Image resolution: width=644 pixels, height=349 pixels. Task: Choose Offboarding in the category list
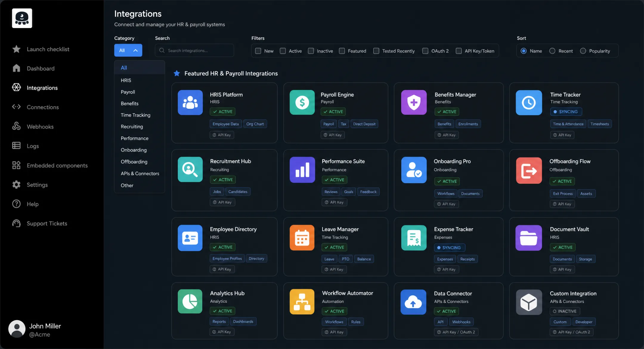click(139, 162)
